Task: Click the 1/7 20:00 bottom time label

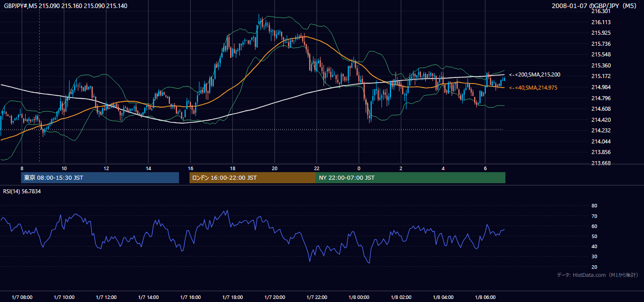Action: [x=275, y=297]
